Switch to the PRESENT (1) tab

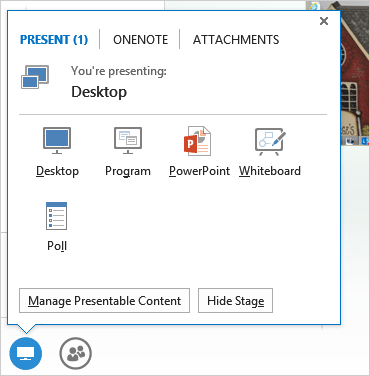[54, 40]
